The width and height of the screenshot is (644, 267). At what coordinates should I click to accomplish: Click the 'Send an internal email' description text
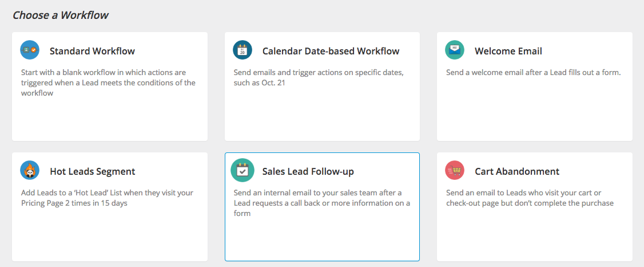point(321,203)
